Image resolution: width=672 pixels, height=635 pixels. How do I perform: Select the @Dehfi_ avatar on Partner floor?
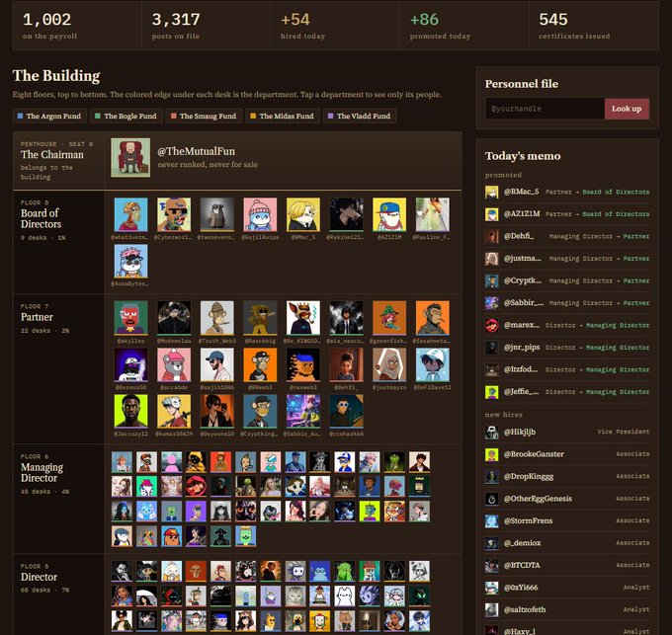click(346, 364)
